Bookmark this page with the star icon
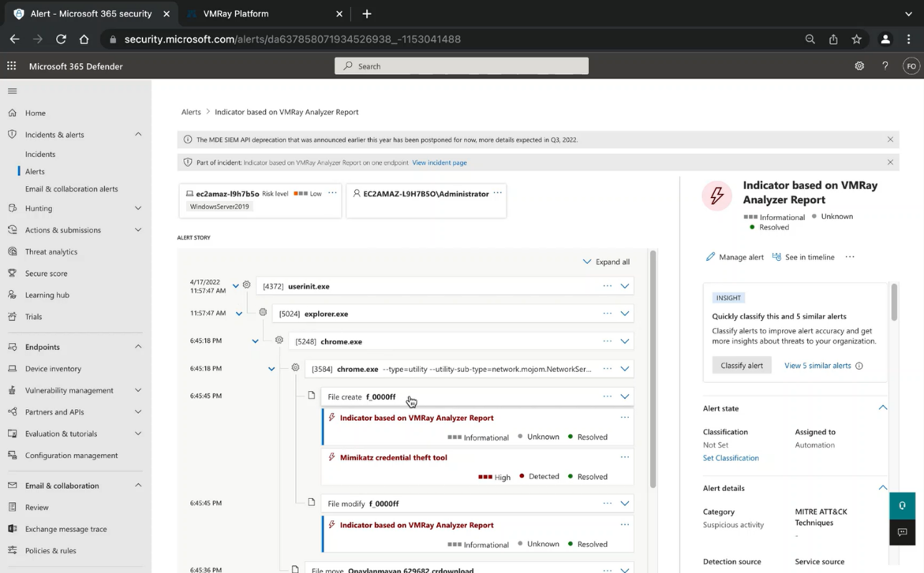924x573 pixels. point(857,39)
